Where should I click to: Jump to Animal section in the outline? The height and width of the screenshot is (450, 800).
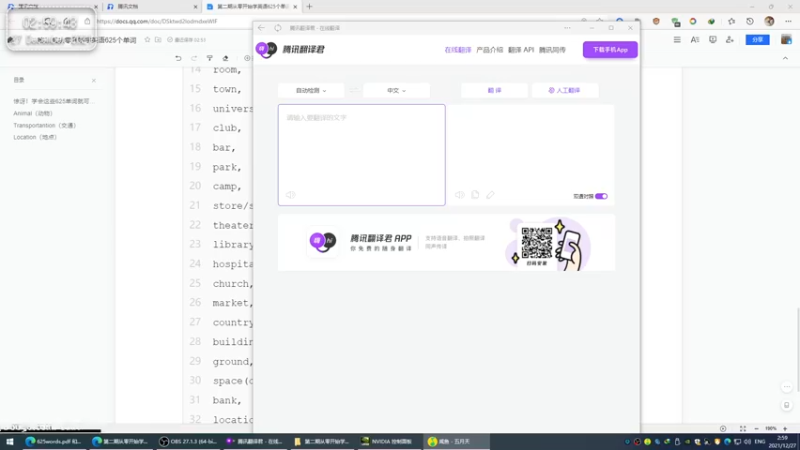click(x=33, y=113)
